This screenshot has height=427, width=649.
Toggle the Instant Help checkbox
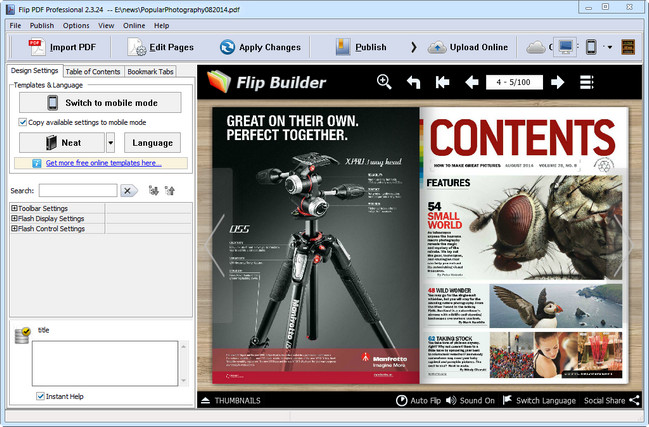[41, 396]
